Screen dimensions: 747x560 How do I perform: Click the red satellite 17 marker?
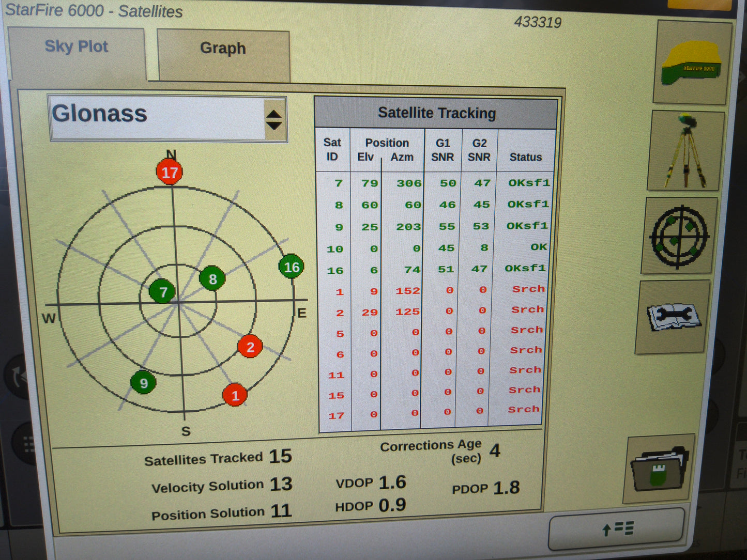coord(170,173)
